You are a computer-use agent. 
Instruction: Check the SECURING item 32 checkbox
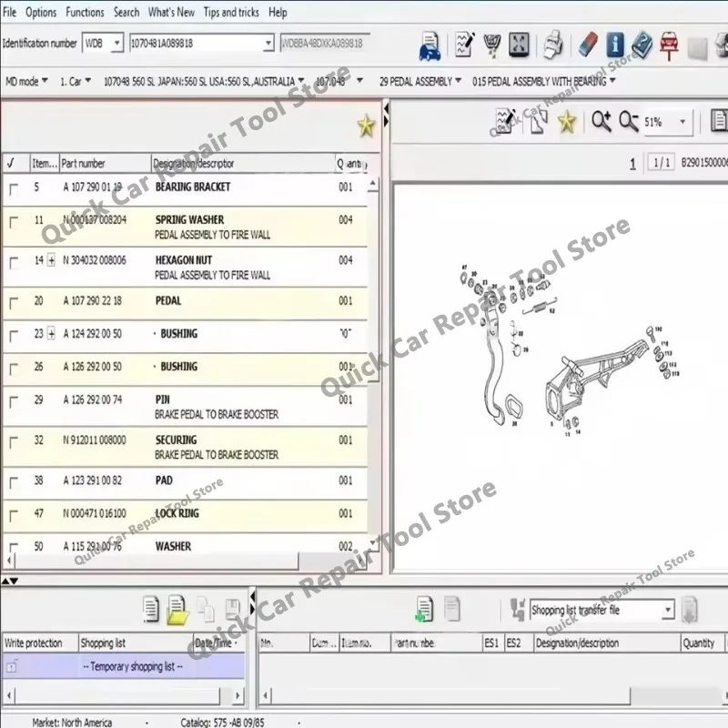tap(14, 442)
